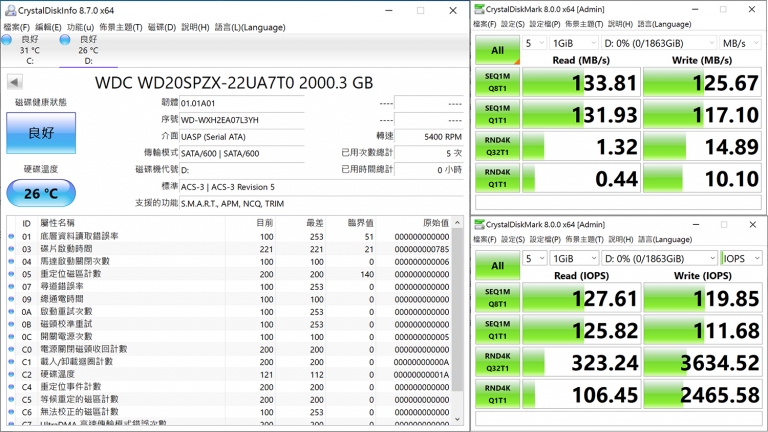Viewport: 768px width, 432px height.
Task: Click the 屬性名稱 column header
Action: click(57, 223)
